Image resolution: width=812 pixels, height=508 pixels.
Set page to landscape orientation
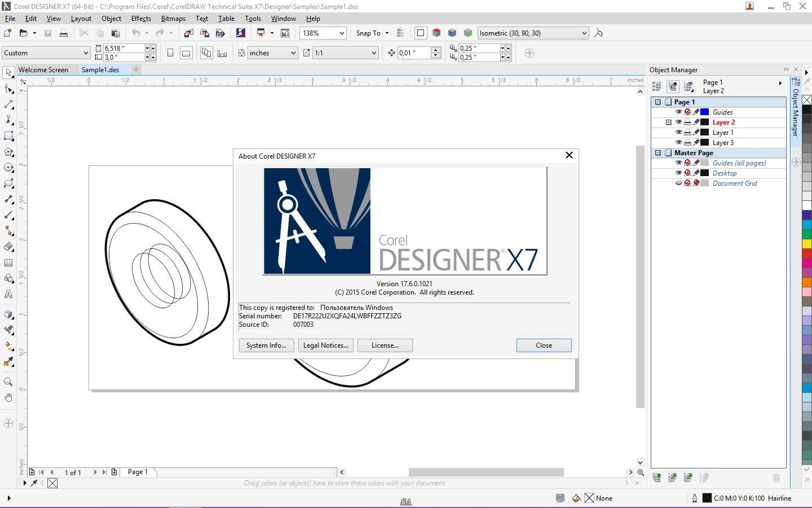coord(186,53)
